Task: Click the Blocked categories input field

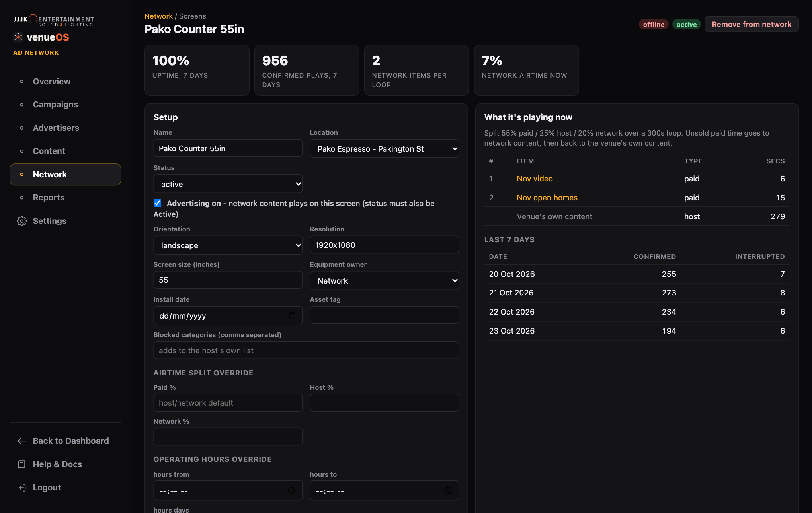Action: tap(306, 350)
